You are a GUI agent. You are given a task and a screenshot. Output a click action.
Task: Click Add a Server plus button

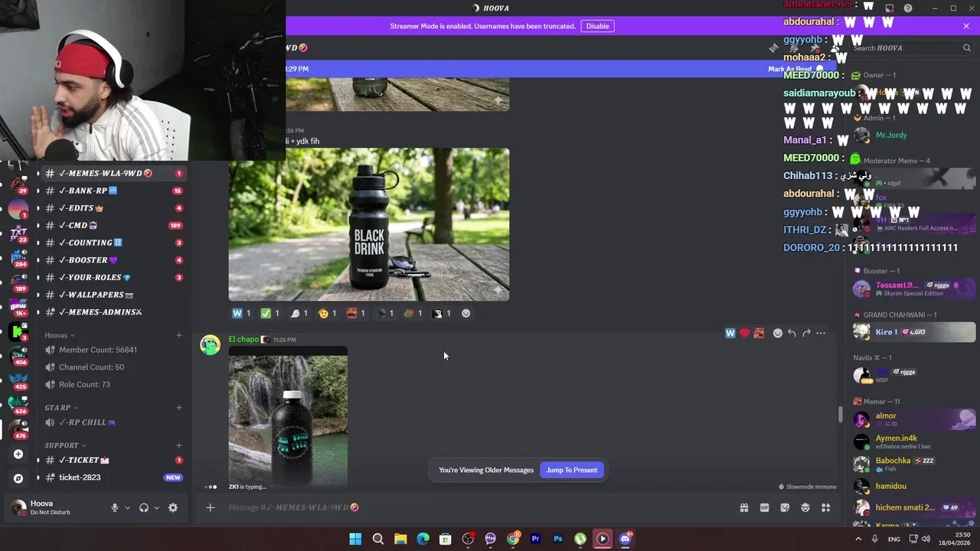pyautogui.click(x=18, y=454)
